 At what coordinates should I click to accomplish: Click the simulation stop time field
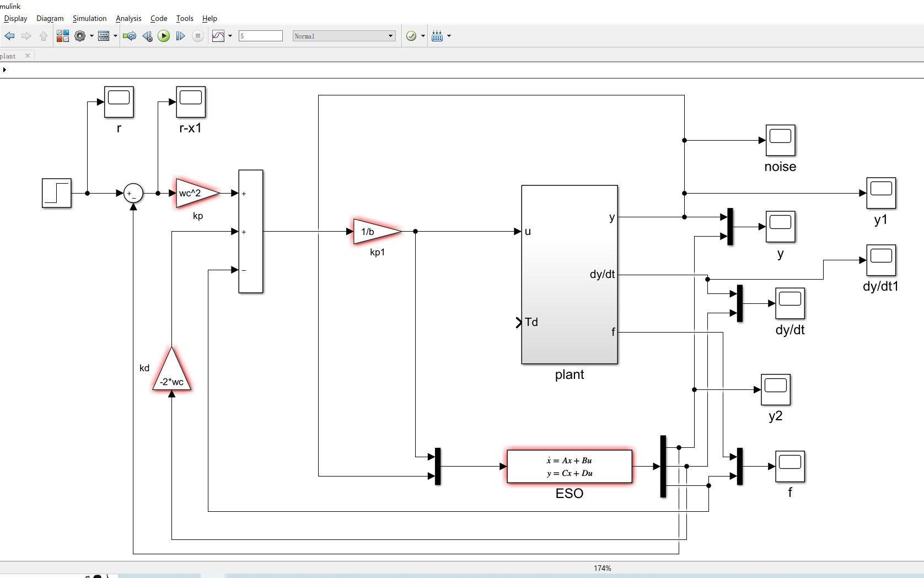pos(260,36)
